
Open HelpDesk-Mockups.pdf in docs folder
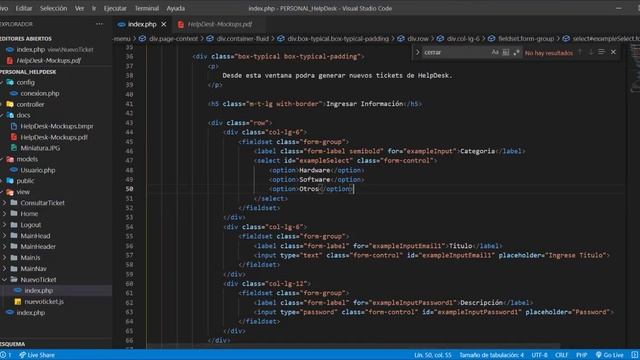(54, 138)
